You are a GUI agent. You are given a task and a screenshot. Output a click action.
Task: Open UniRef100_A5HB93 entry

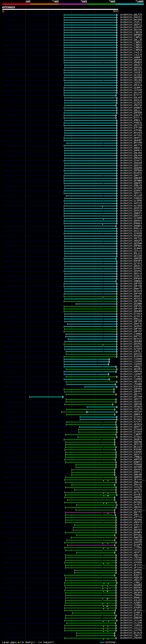131,63
